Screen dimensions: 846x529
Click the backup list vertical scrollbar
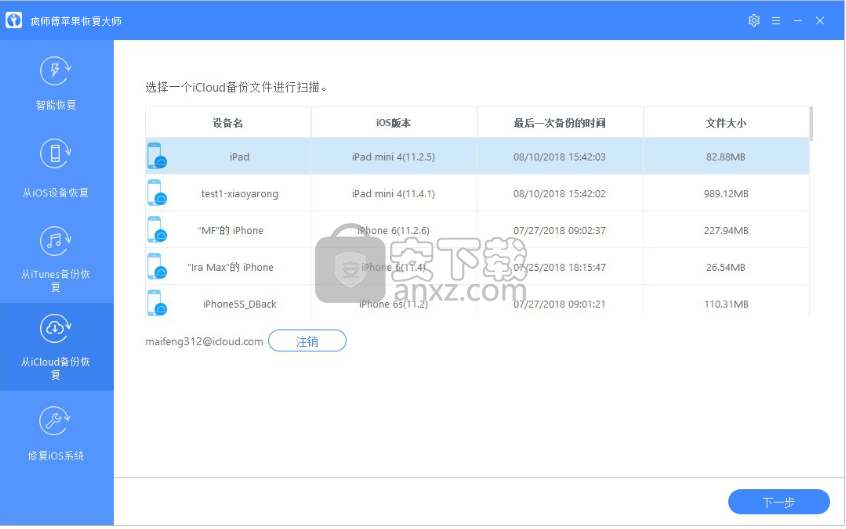click(x=811, y=124)
